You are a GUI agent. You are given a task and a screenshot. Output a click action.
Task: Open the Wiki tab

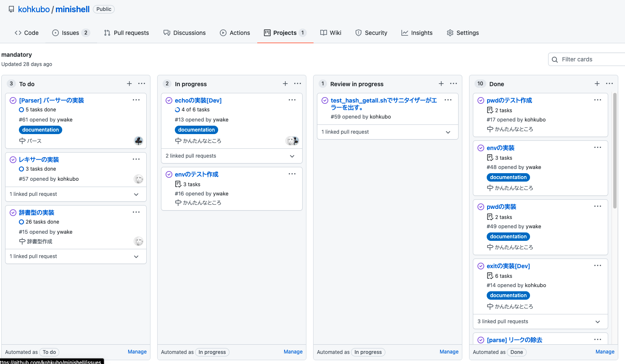click(x=331, y=33)
